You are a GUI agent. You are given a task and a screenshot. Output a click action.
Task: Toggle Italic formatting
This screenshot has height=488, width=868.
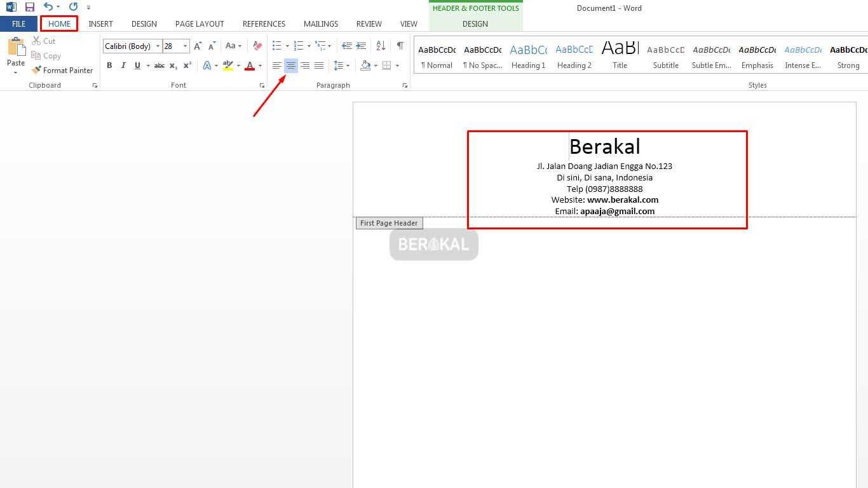[123, 65]
